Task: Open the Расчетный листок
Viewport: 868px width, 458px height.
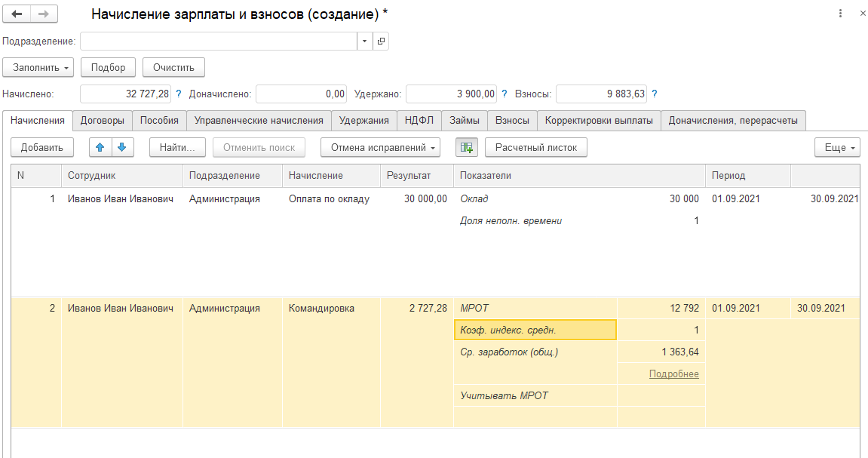Action: pyautogui.click(x=536, y=147)
